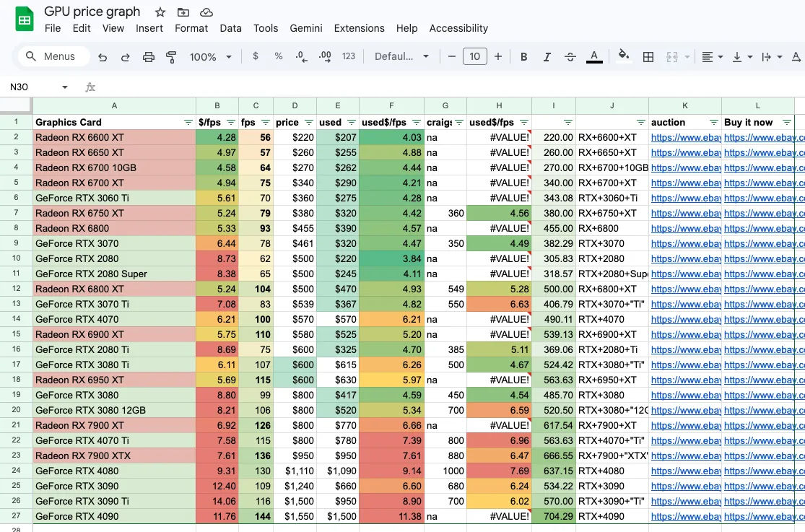Open horizontal align options
Viewport: 805px width, 532px height.
point(712,57)
